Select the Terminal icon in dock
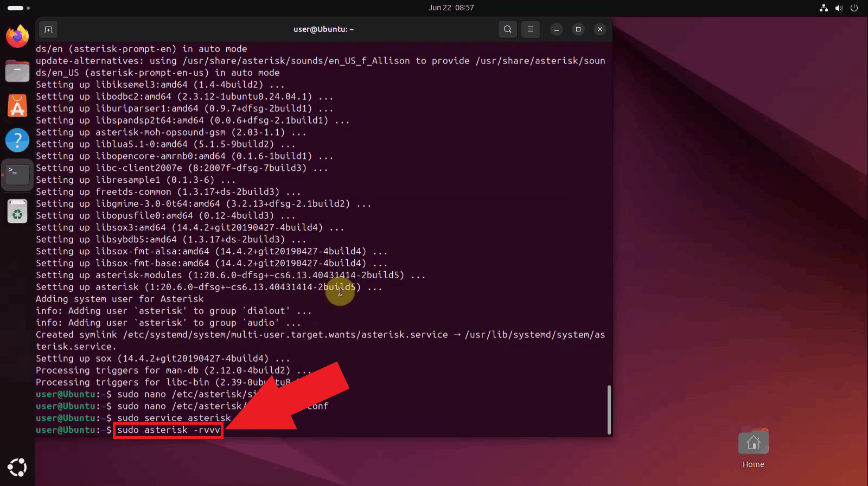868x486 pixels. [x=17, y=175]
